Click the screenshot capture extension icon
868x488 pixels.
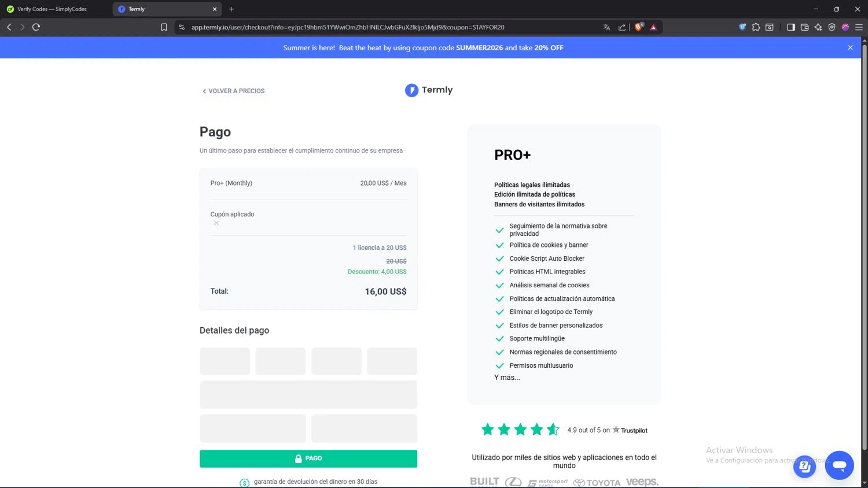[770, 27]
